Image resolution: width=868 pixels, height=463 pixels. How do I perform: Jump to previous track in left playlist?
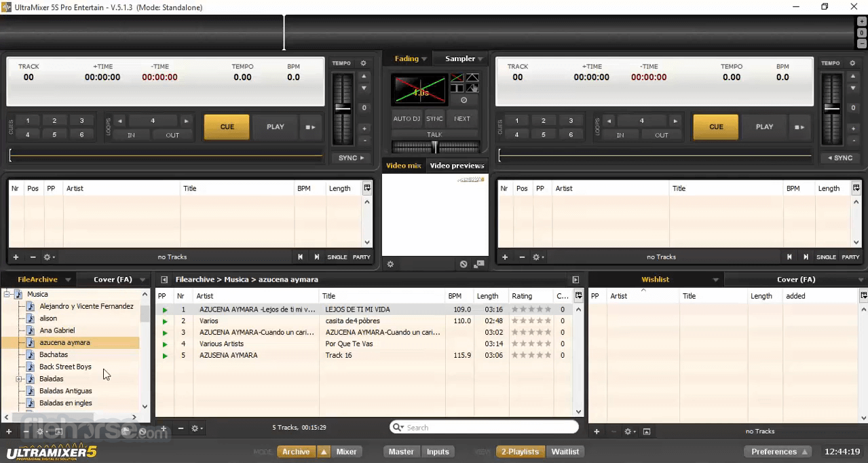coord(300,257)
